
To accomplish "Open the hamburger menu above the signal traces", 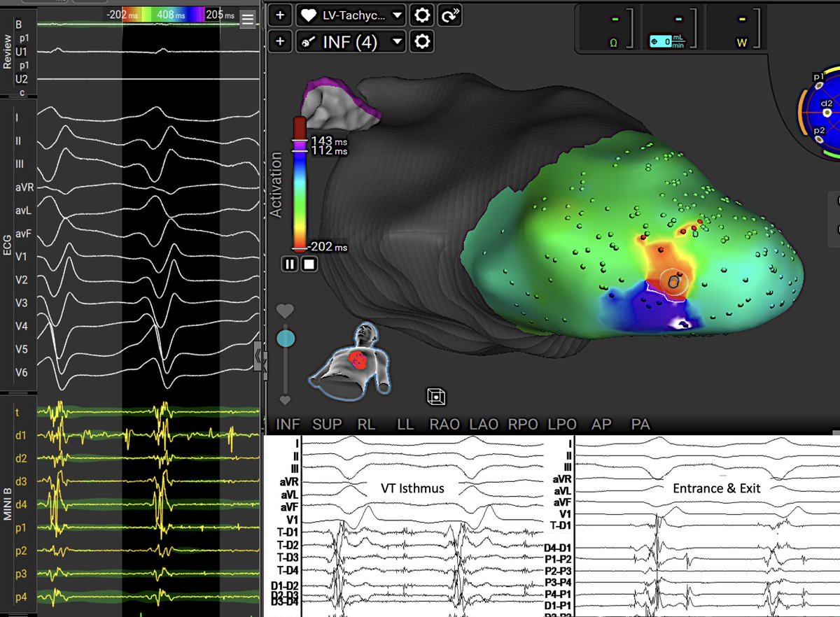I will (x=248, y=19).
